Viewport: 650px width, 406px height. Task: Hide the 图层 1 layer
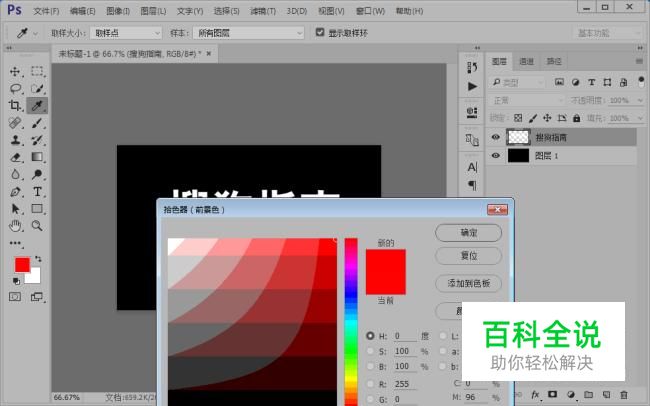pos(495,156)
